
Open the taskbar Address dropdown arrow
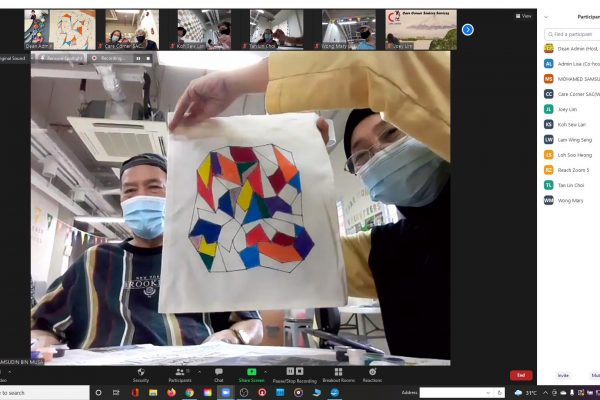coord(488,393)
